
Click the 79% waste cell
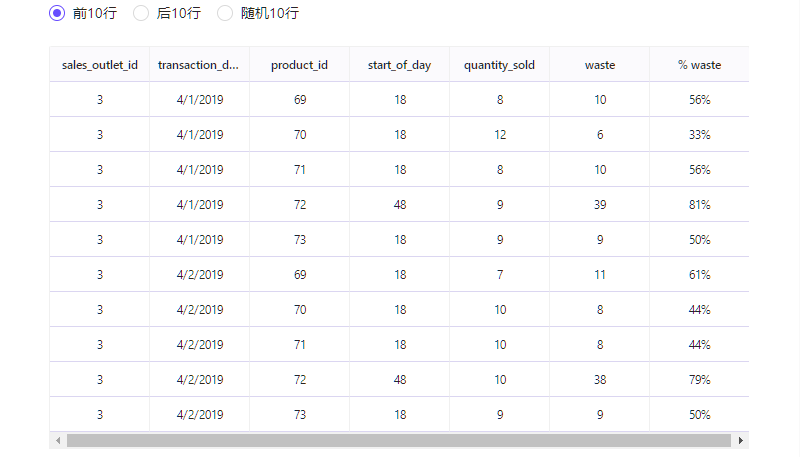699,379
